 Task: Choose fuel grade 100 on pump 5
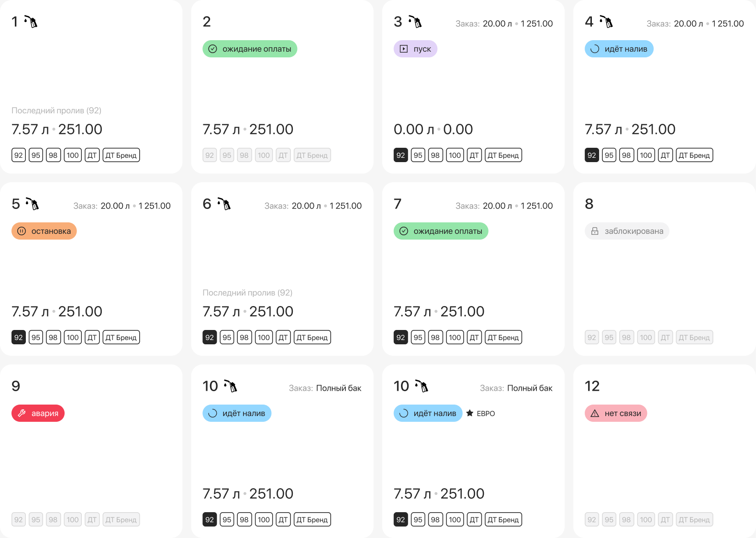pos(73,337)
